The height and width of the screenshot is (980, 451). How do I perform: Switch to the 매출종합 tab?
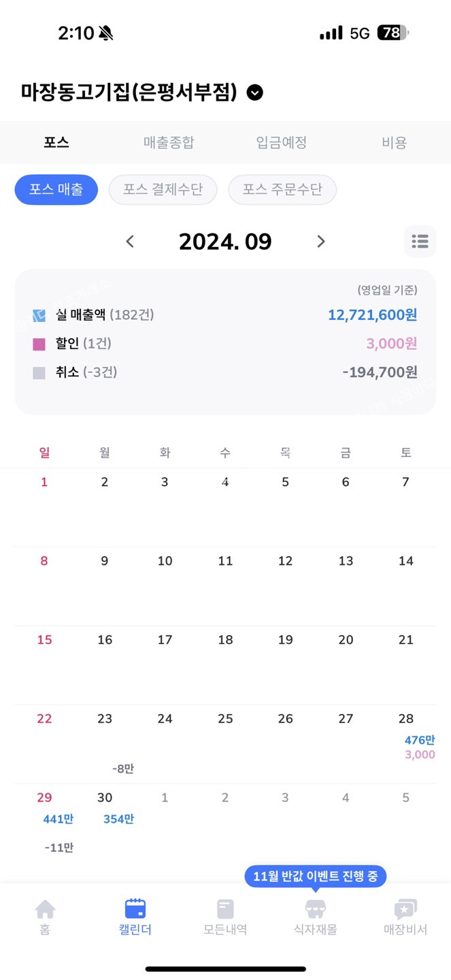tap(169, 142)
